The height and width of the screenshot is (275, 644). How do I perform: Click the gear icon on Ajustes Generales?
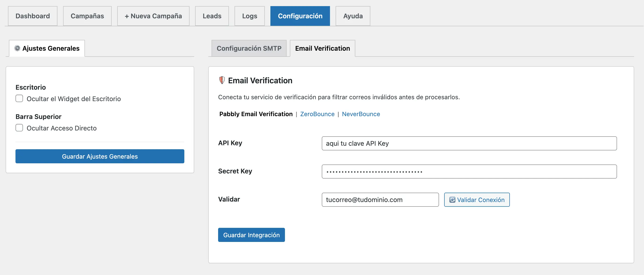(x=17, y=48)
